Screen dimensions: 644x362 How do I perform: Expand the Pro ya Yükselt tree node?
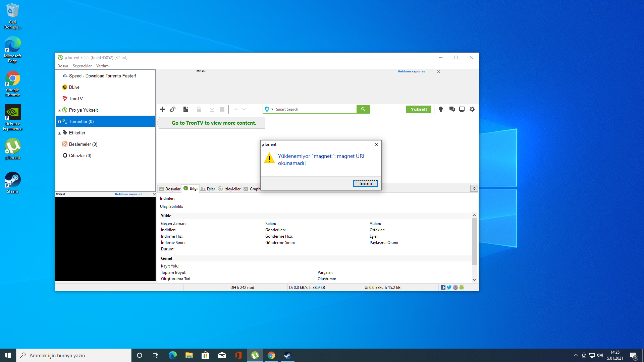point(59,110)
